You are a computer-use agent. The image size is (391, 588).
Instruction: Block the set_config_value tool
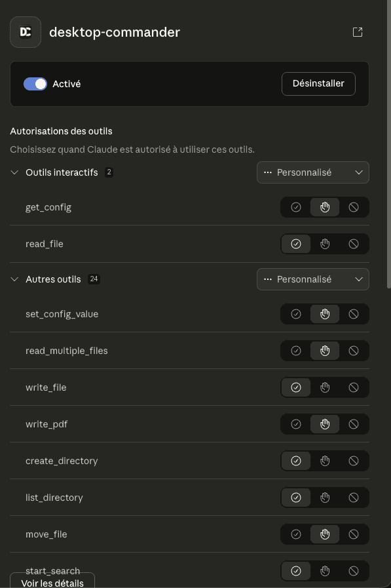[x=354, y=314]
